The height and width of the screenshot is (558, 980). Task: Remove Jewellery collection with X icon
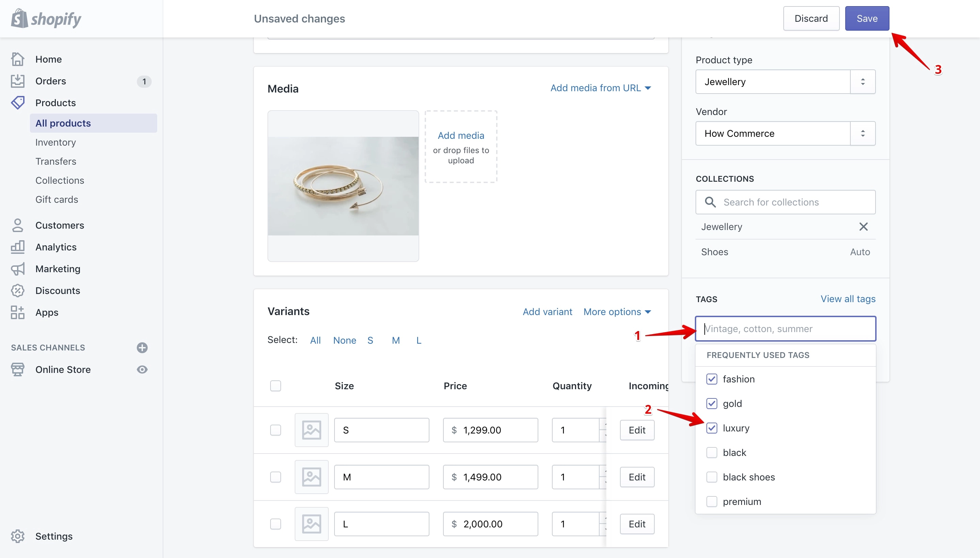863,227
